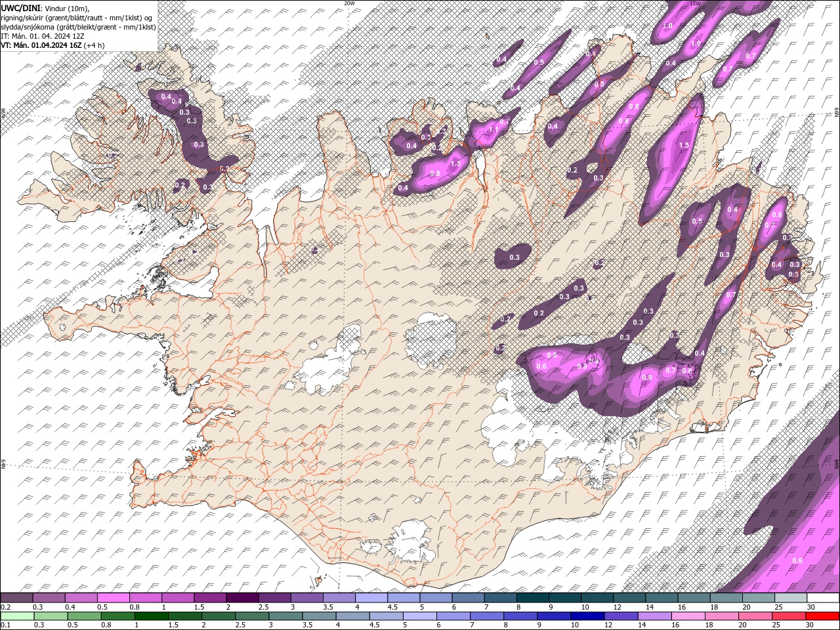The width and height of the screenshot is (840, 630).
Task: Click the 'rigning/skúrir' rain legend description line
Action: (77, 17)
